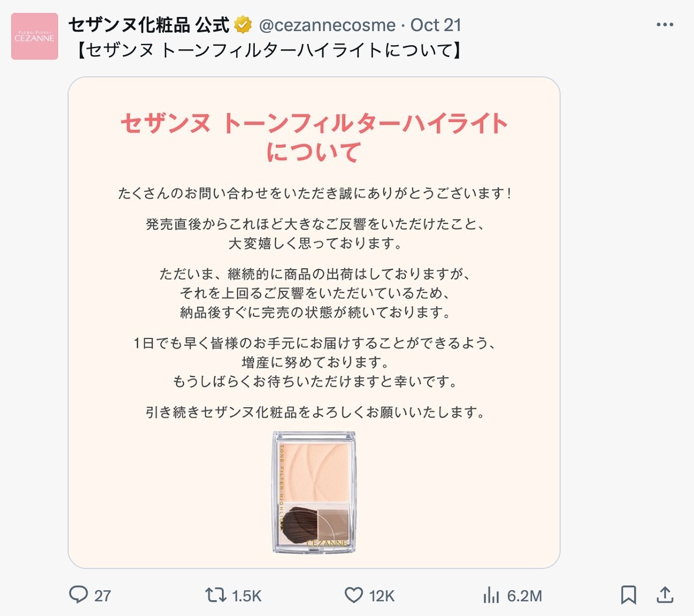Viewport: 694px width, 616px height.
Task: Open the three-dot more options menu
Action: (665, 25)
